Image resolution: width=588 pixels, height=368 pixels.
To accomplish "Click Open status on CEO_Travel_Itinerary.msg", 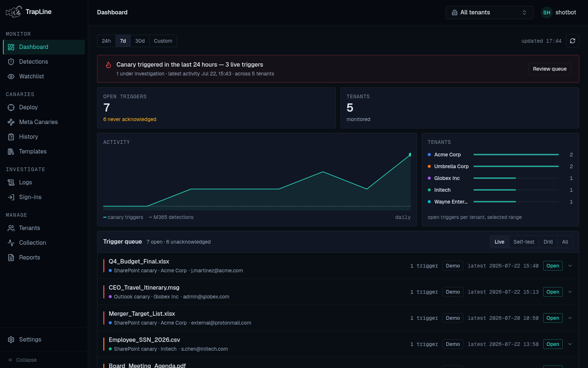I will (x=553, y=292).
